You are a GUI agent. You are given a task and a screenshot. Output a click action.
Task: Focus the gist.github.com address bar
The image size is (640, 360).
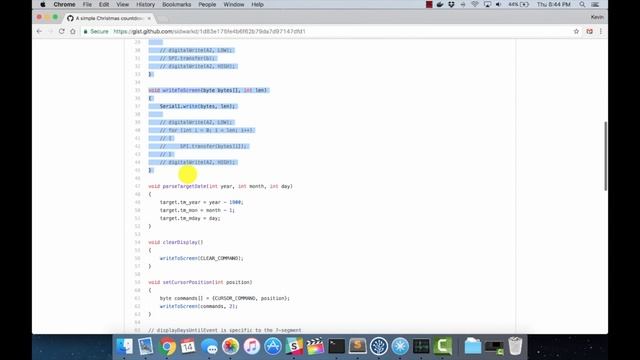(x=209, y=31)
